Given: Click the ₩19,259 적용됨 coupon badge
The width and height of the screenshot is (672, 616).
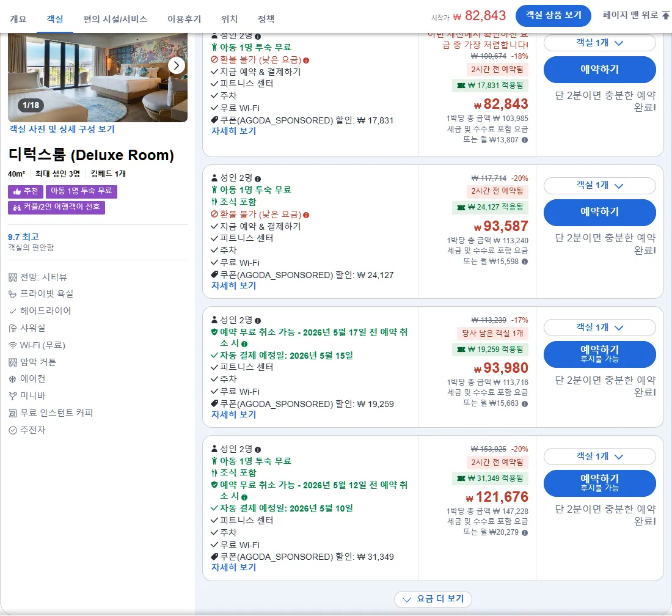Looking at the screenshot, I should pos(490,350).
